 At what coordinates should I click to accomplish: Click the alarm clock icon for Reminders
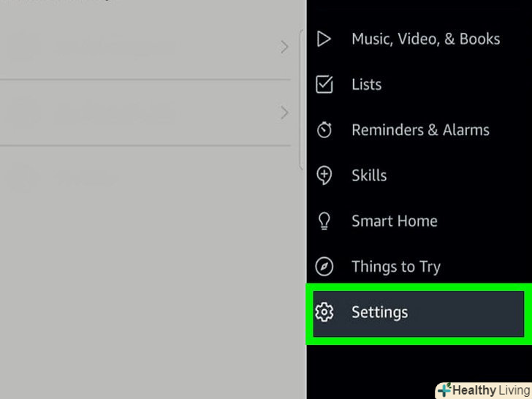[x=324, y=130]
